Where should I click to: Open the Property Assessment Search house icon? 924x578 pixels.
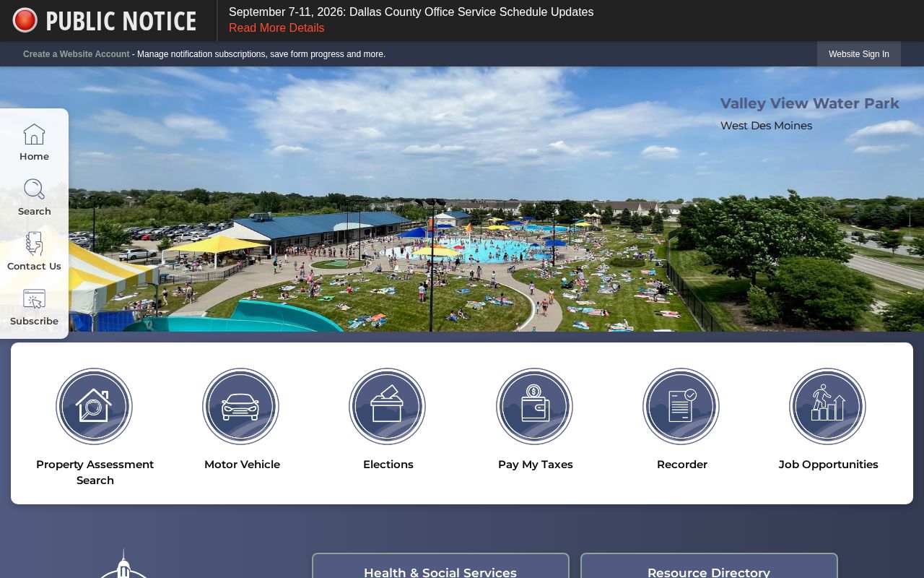point(95,406)
